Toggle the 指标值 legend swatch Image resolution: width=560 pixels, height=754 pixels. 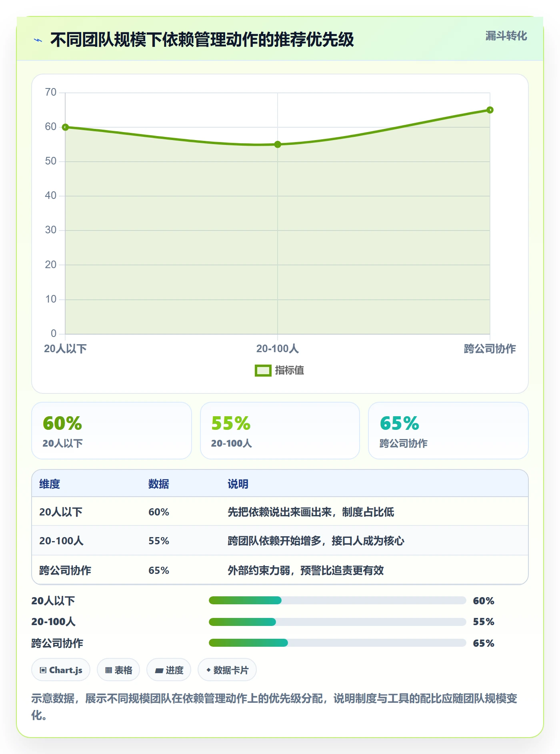263,371
